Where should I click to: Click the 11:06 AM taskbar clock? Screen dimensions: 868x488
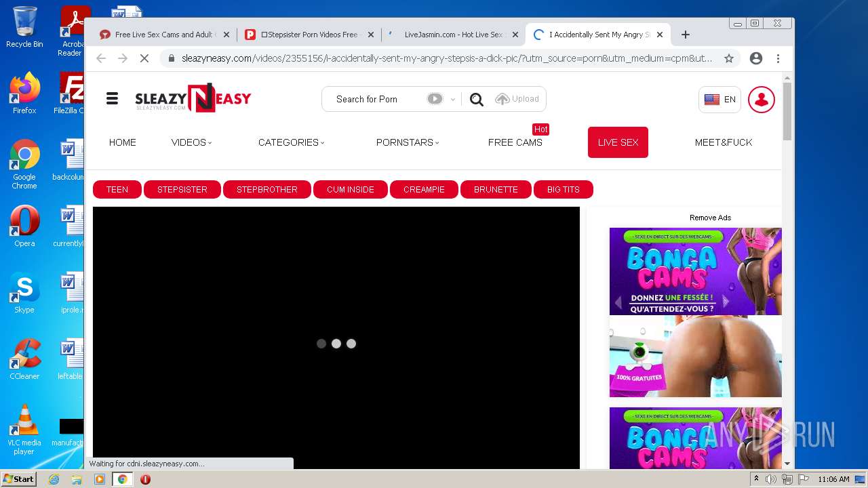[x=833, y=479]
